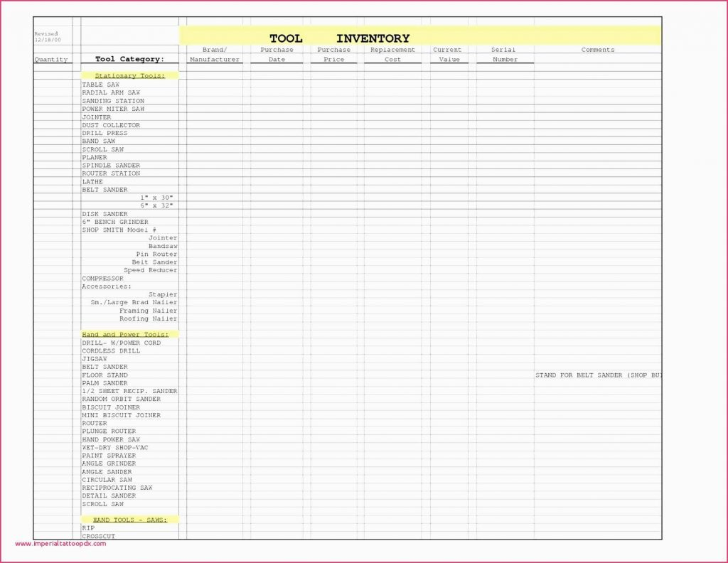Select the WET-DRY SHOP-VAC cell
This screenshot has height=563, width=728.
(x=115, y=447)
